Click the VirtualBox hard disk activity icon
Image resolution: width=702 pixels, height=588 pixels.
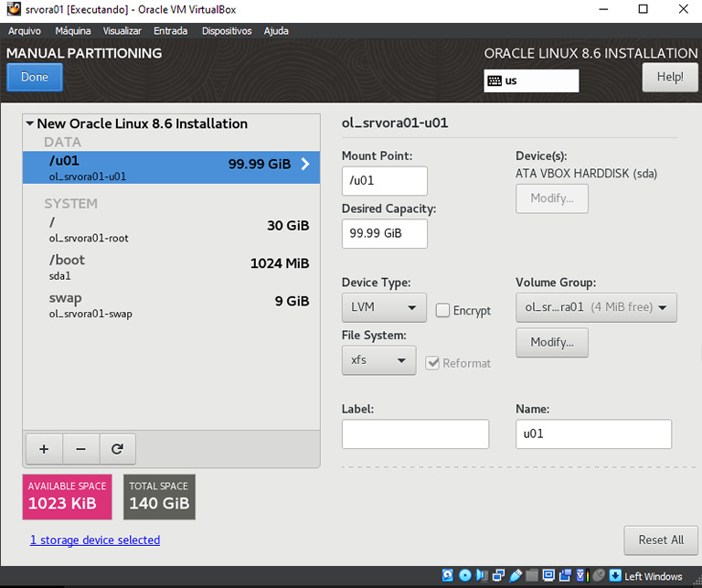(448, 575)
